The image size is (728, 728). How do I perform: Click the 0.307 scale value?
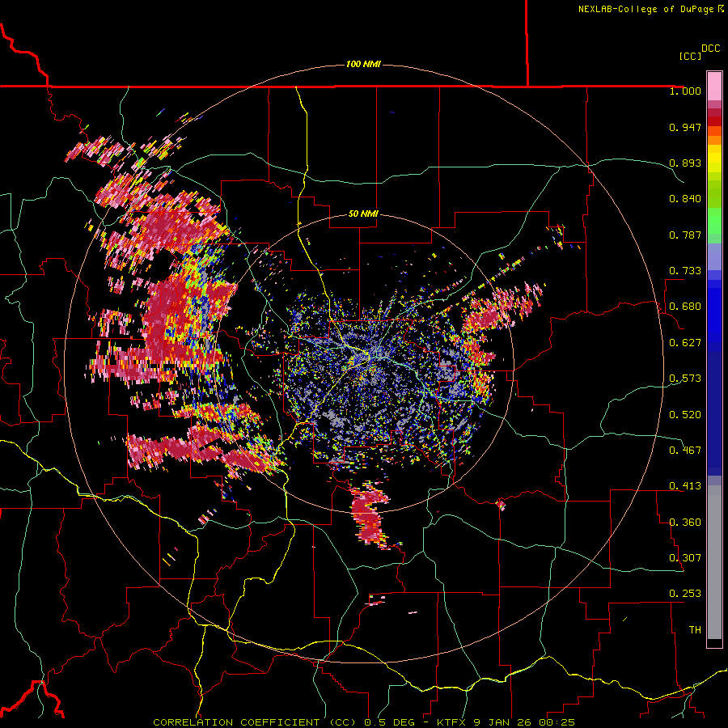pos(685,558)
